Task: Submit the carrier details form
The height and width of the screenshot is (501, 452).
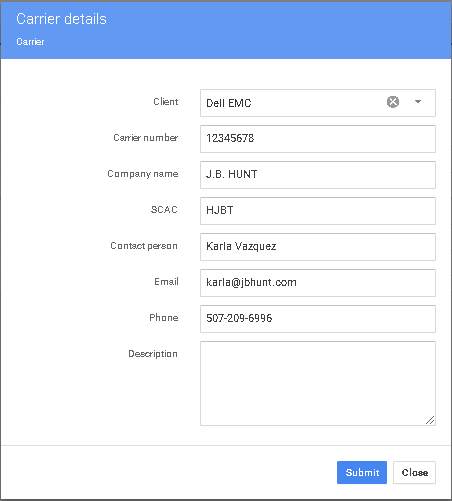Action: [362, 472]
